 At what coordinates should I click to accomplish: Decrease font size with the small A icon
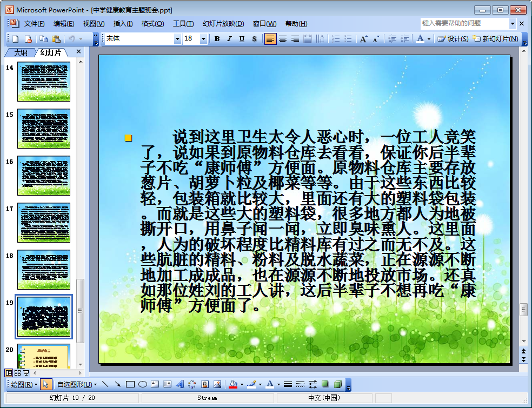[376, 39]
